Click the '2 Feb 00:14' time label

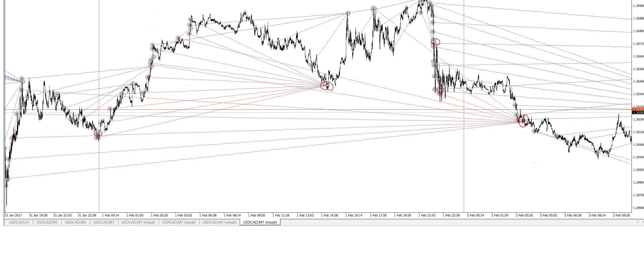475,215
